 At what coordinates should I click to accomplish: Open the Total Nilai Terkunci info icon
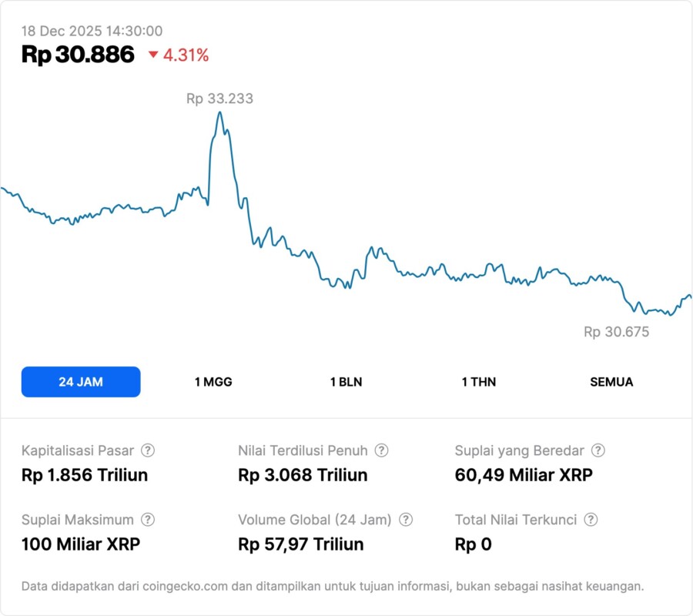pos(591,520)
